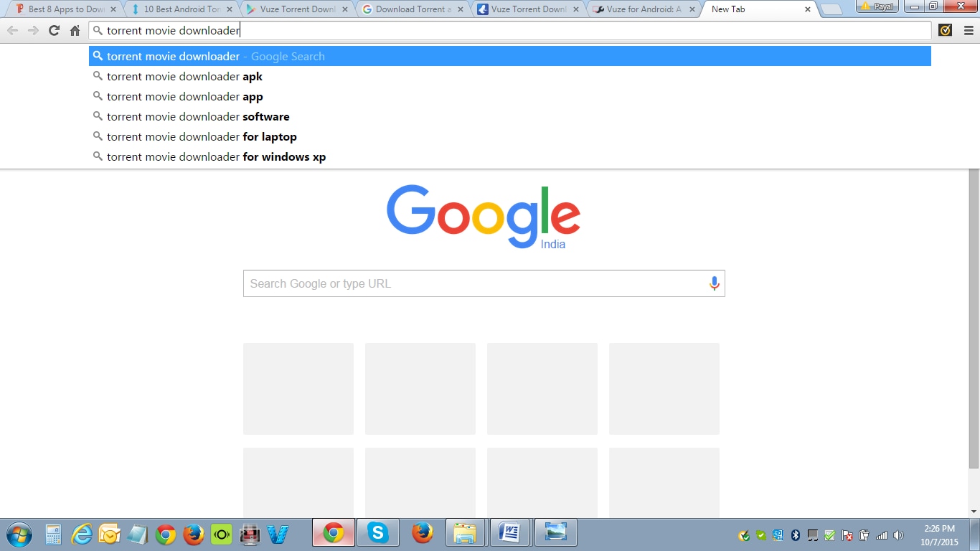
Task: Close the 'Best 8 Apps to Dow' tab
Action: [113, 10]
